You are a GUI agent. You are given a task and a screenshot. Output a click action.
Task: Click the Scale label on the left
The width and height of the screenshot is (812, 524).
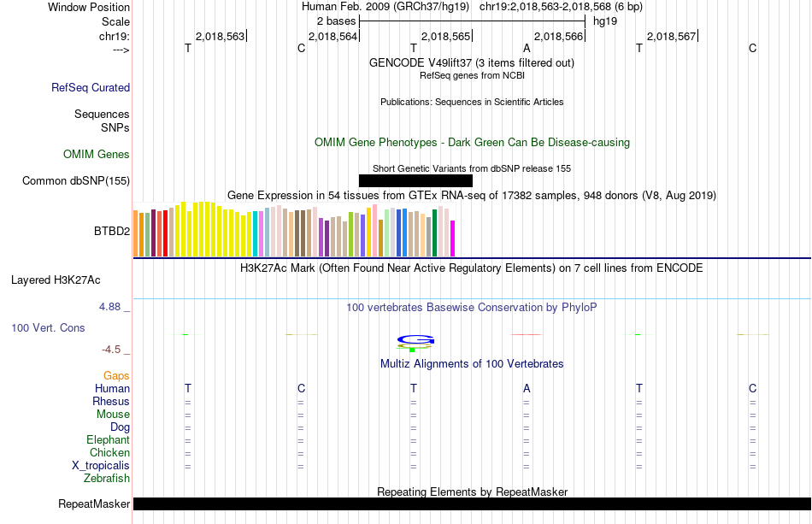pyautogui.click(x=115, y=21)
